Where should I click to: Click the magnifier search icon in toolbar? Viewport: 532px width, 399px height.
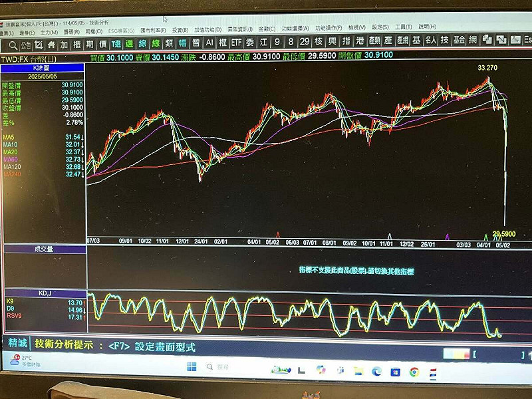click(x=12, y=45)
